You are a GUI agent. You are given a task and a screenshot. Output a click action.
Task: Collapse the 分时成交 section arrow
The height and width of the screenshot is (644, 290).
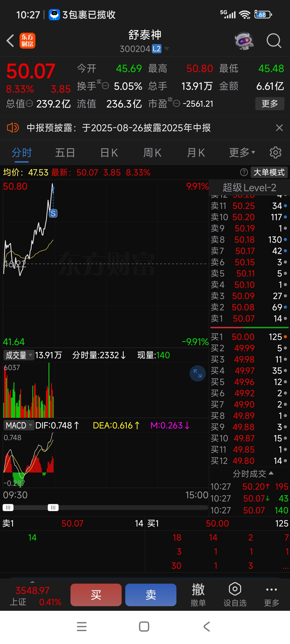point(271,473)
